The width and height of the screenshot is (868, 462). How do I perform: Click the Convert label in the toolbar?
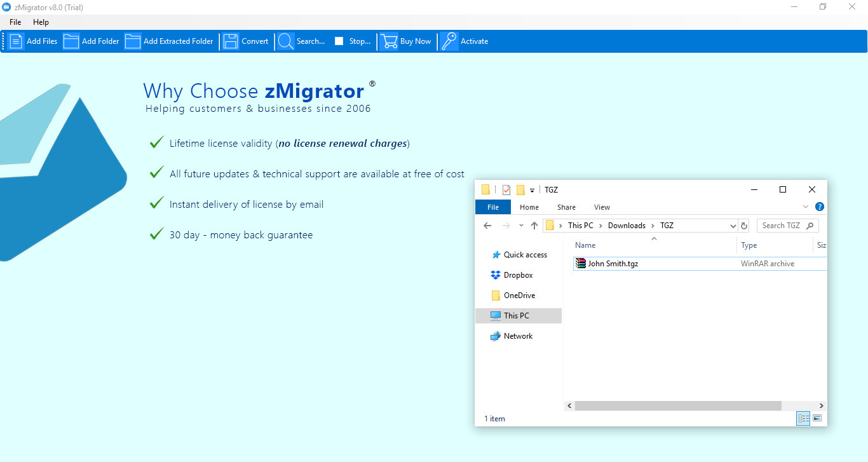pyautogui.click(x=255, y=41)
